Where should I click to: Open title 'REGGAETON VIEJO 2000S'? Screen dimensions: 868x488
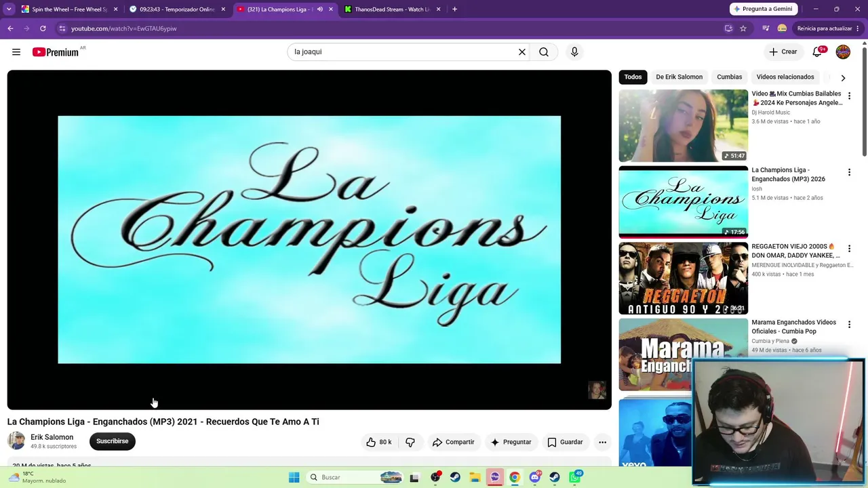795,251
